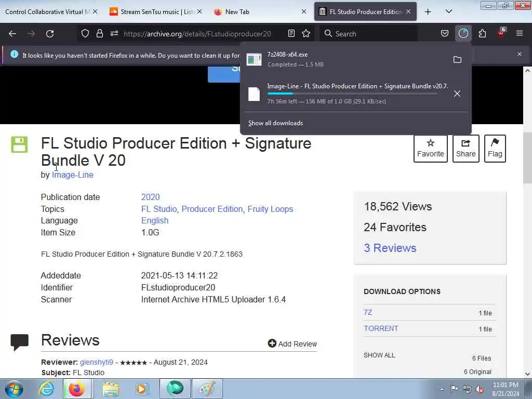Cancel the FL Studio bundle download

click(x=457, y=94)
